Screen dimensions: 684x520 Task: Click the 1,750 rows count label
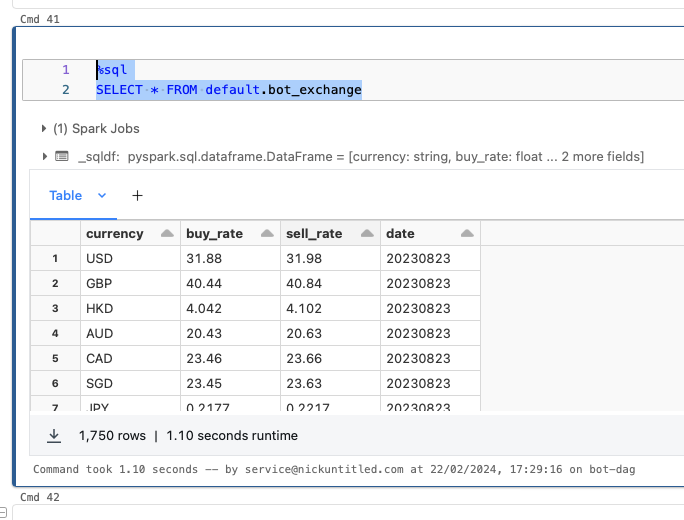pyautogui.click(x=112, y=436)
